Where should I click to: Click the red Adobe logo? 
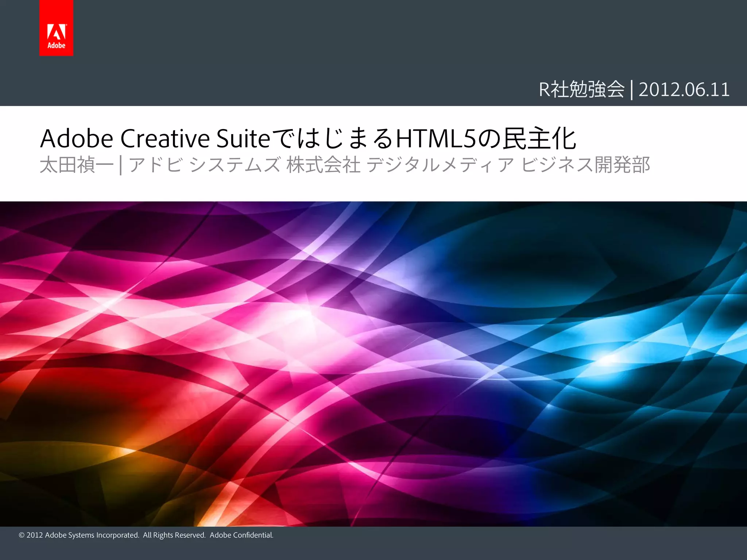pos(56,28)
